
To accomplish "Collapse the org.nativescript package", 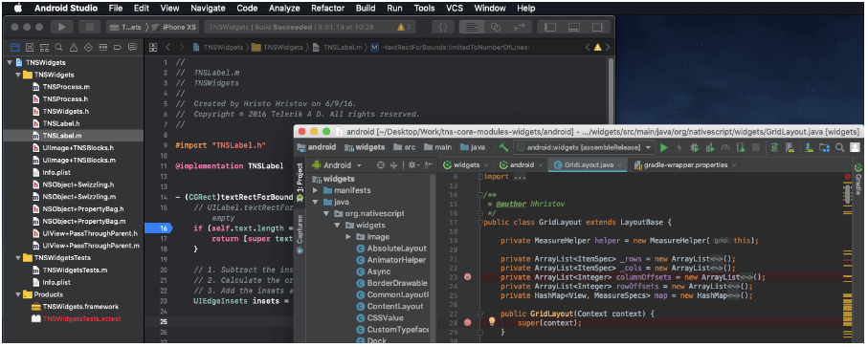I will click(326, 213).
